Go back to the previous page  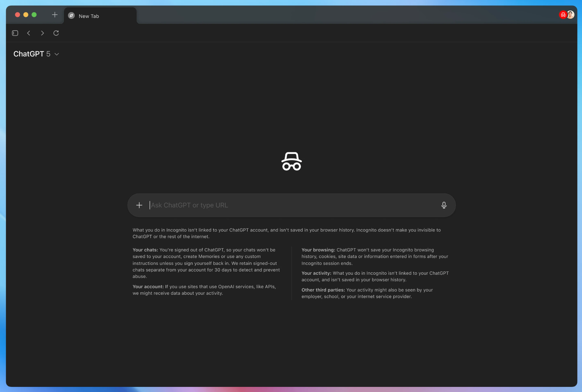[x=29, y=33]
